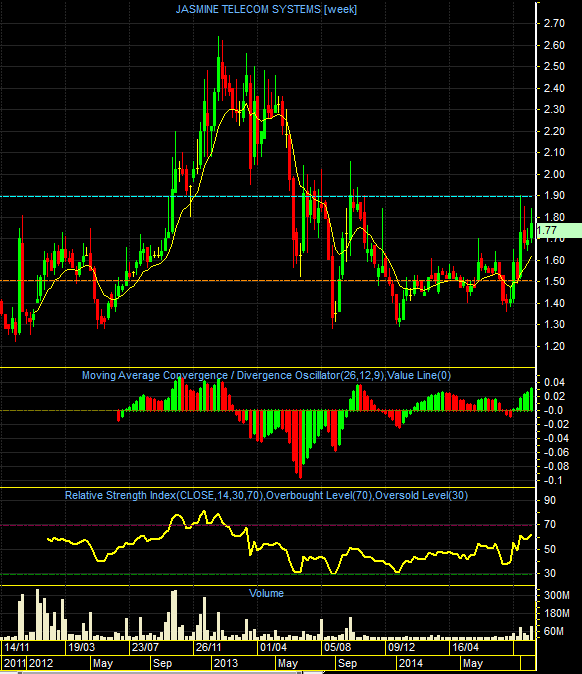Screen dimensions: 582x674
Task: Click the 300M volume axis label
Action: [x=557, y=595]
